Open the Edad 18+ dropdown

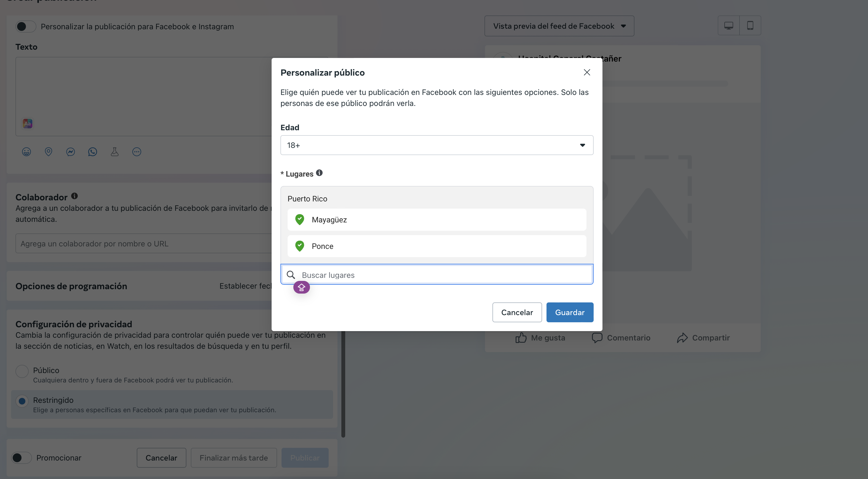[436, 145]
